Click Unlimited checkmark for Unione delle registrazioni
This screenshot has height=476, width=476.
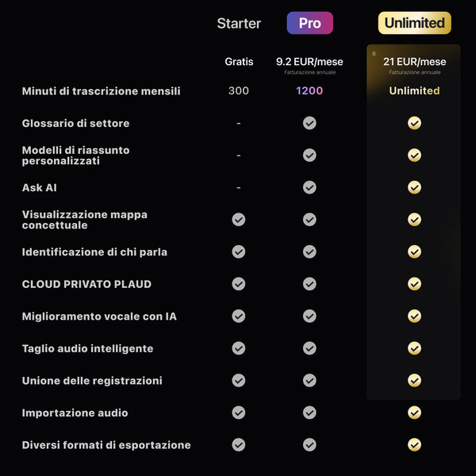click(414, 381)
